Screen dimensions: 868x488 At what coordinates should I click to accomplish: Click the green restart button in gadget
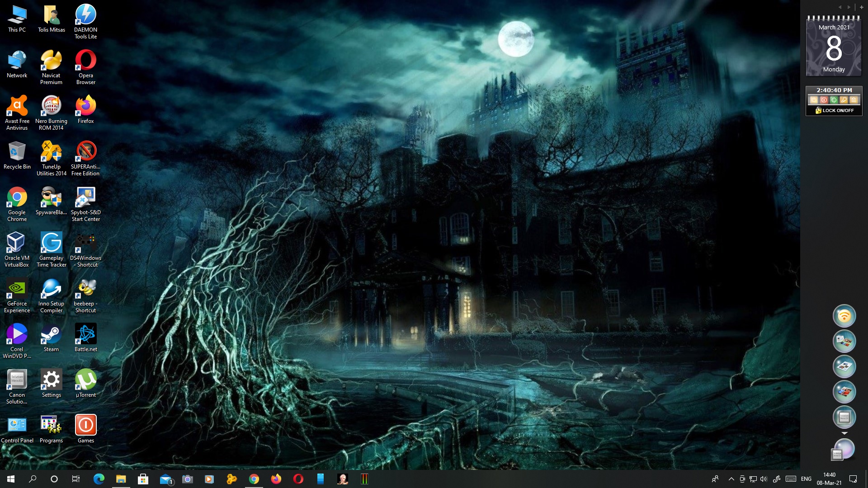click(834, 100)
